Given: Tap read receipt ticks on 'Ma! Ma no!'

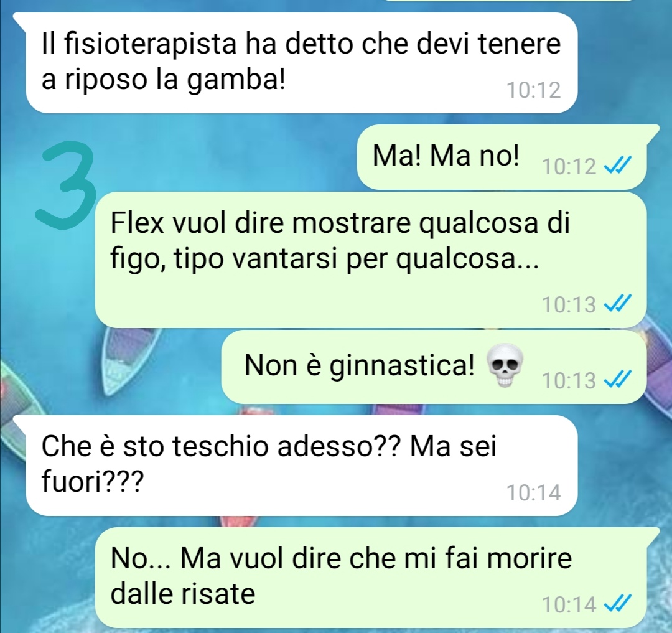Looking at the screenshot, I should pos(617,166).
